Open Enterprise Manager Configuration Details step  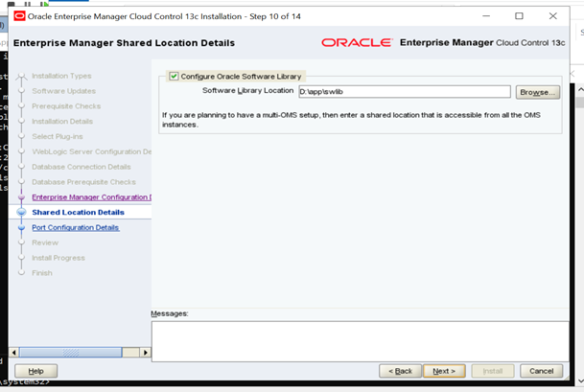tap(92, 197)
